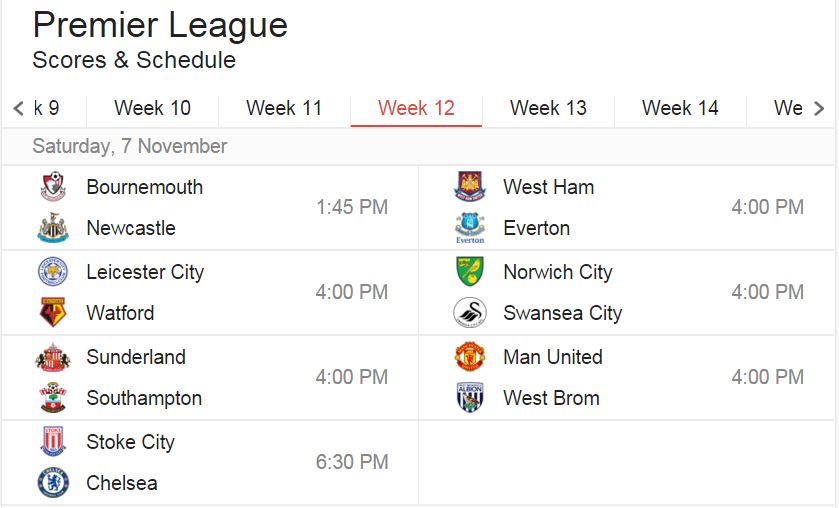839x508 pixels.
Task: Click the Norwich City canary crest
Action: (470, 271)
